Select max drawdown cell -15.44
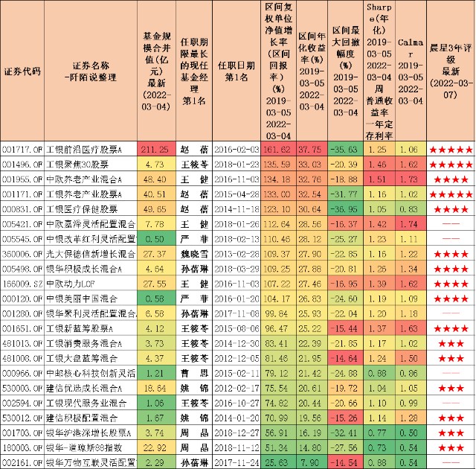This screenshot has height=469, width=476. point(346,328)
